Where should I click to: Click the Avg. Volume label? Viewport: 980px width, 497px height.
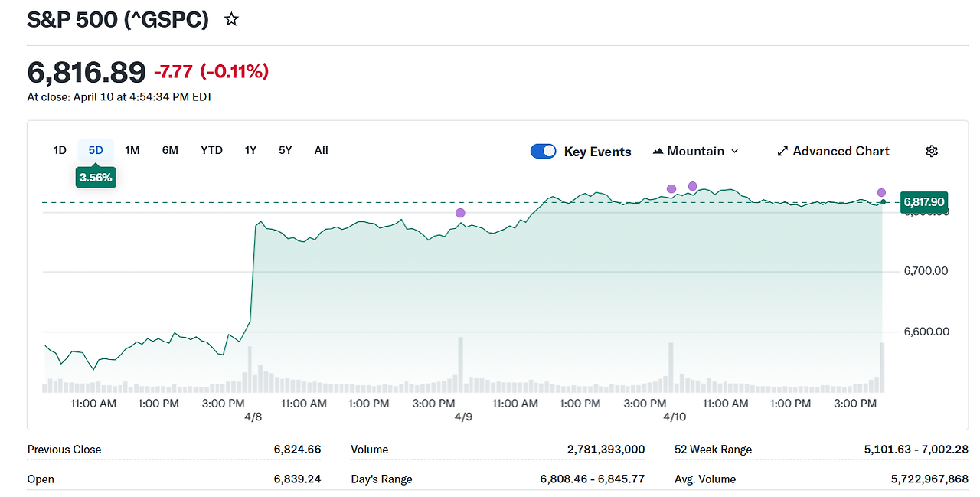coord(705,479)
